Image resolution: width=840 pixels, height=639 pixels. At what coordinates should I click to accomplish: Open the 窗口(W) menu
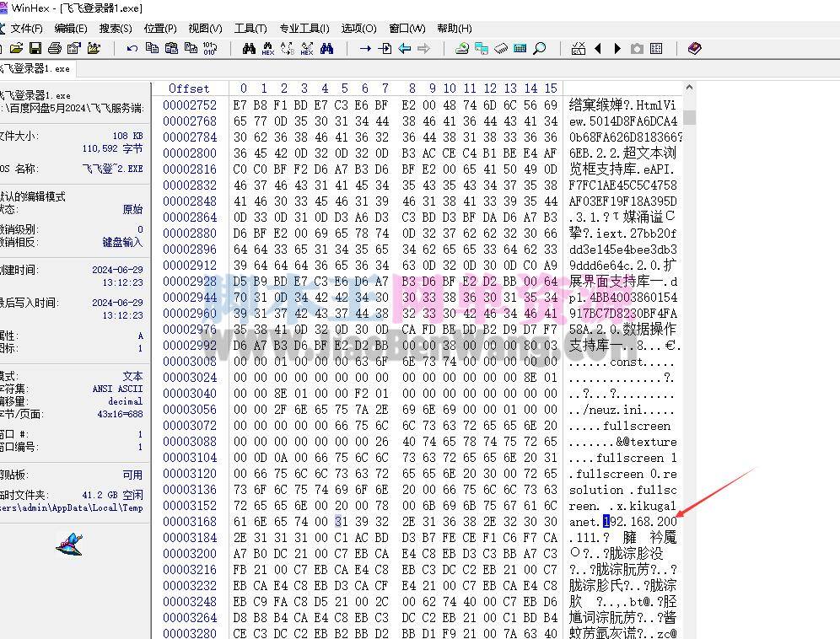pyautogui.click(x=407, y=29)
